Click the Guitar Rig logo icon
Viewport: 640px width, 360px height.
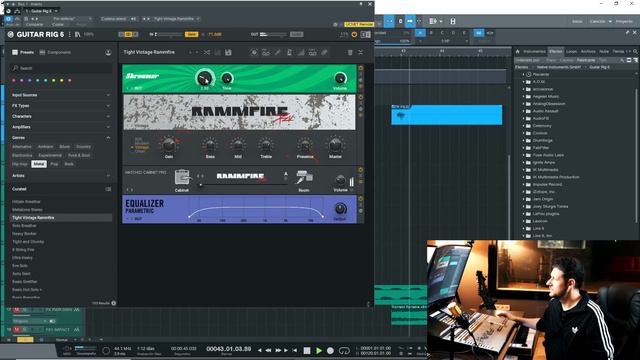pos(11,35)
